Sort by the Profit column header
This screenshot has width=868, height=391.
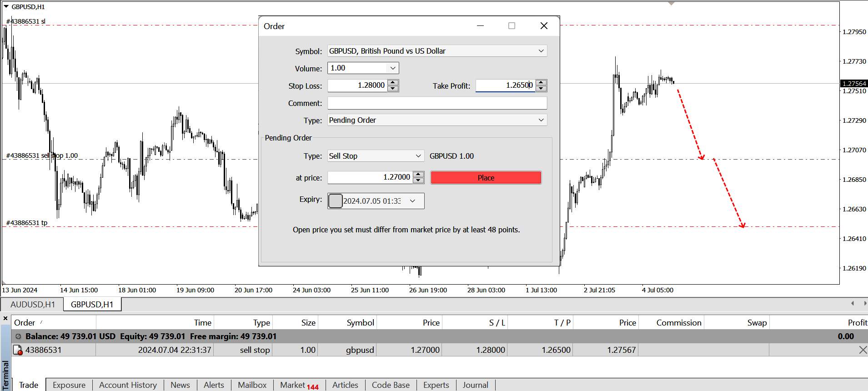click(818, 323)
